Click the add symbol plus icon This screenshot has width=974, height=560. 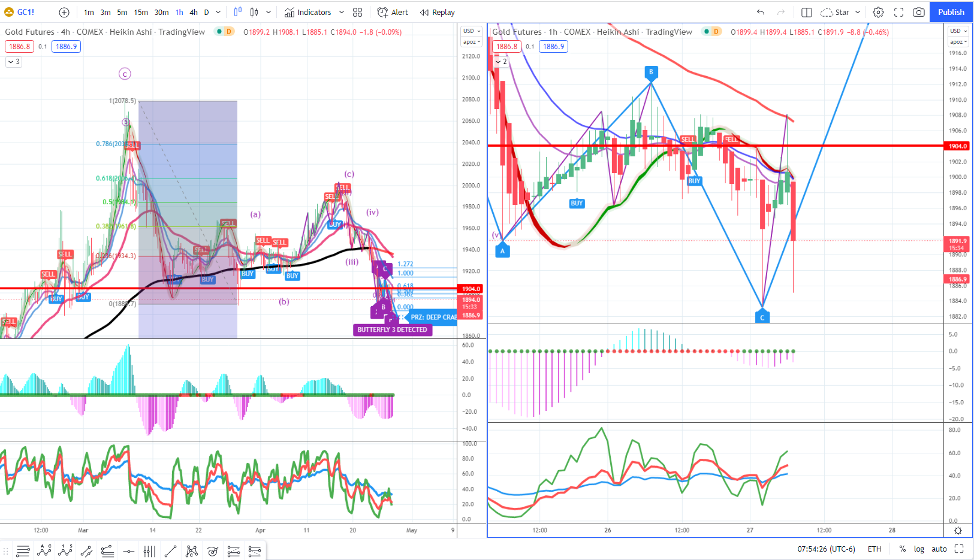tap(64, 12)
